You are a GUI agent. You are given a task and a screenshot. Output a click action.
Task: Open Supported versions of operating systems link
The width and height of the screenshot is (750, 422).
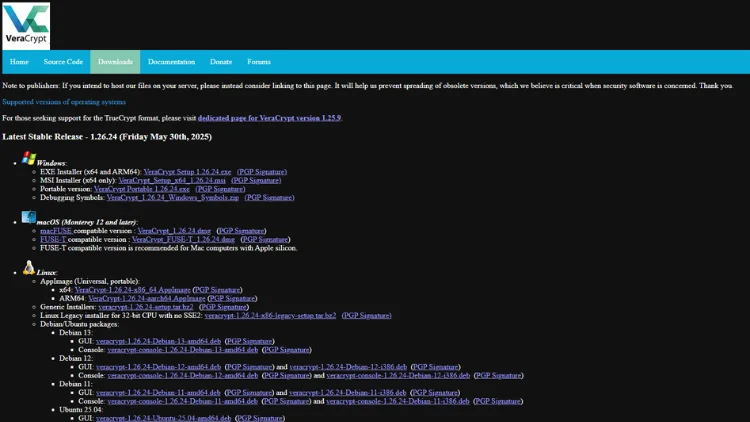pos(64,102)
